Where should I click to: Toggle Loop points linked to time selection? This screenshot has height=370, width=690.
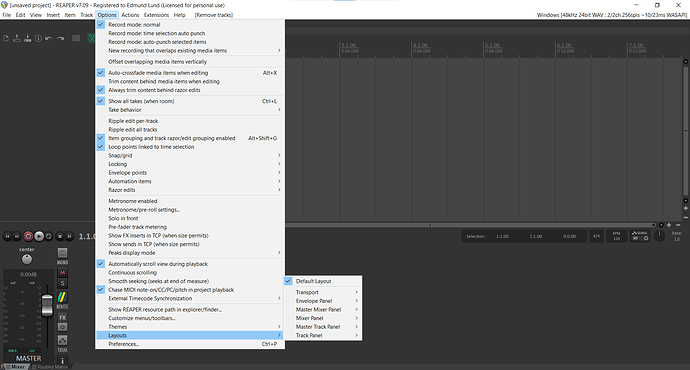coord(190,147)
